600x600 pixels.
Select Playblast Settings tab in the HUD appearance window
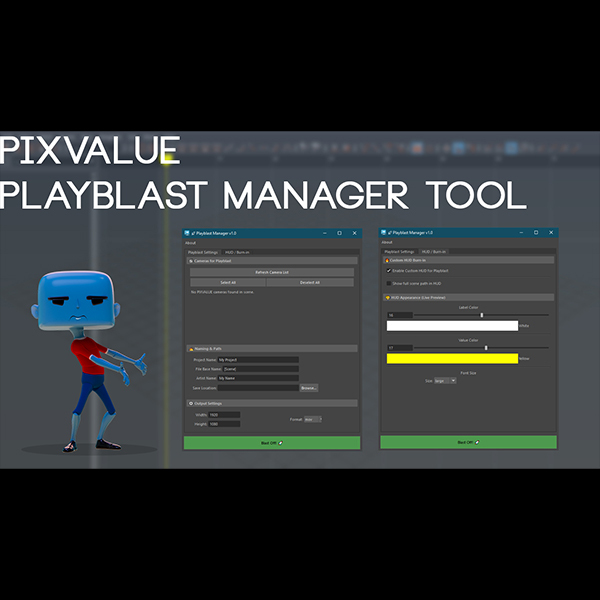tap(399, 251)
